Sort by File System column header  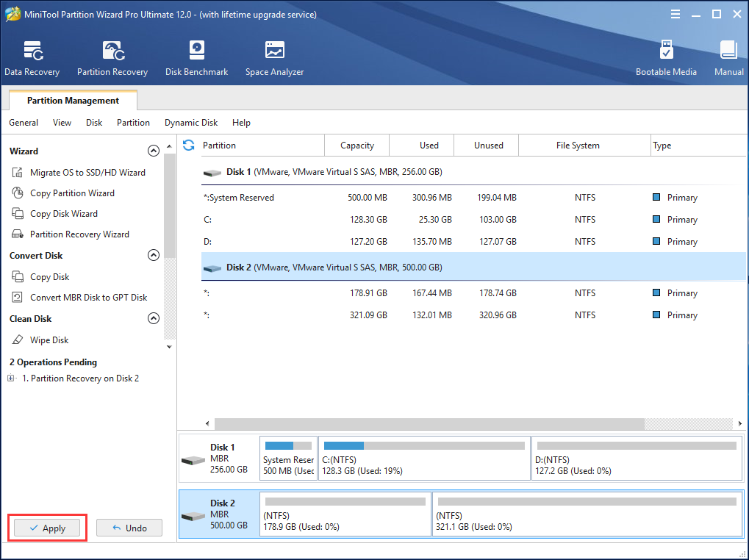[584, 145]
